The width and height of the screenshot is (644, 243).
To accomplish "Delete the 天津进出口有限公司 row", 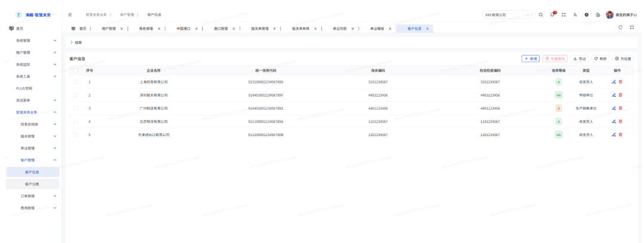I will (x=620, y=134).
